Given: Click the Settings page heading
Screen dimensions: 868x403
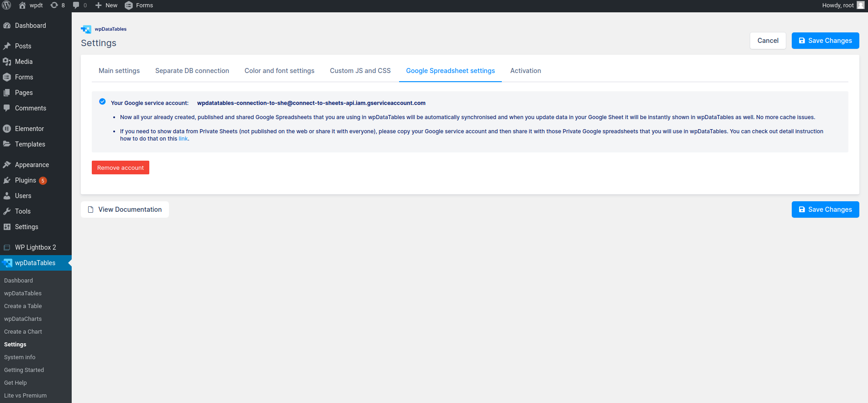Looking at the screenshot, I should point(99,43).
